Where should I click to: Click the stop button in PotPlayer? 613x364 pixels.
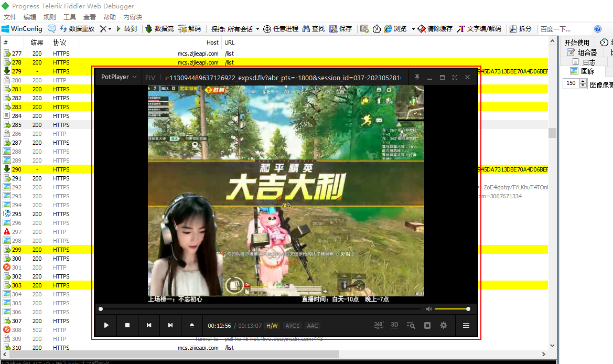click(x=127, y=325)
